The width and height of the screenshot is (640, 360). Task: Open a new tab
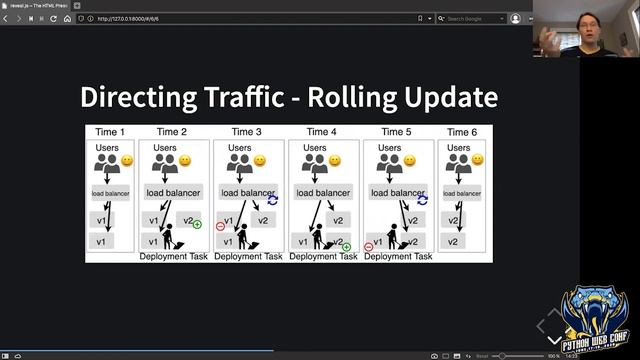coord(77,6)
